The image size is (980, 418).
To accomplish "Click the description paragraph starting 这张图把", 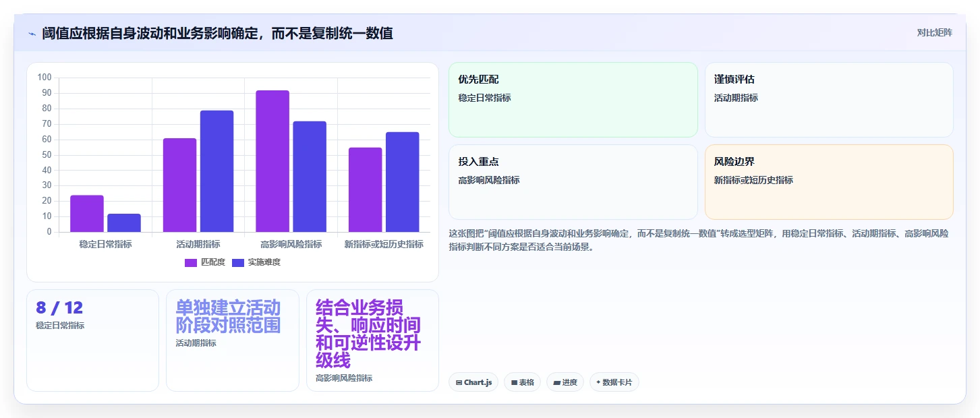I will pyautogui.click(x=699, y=240).
